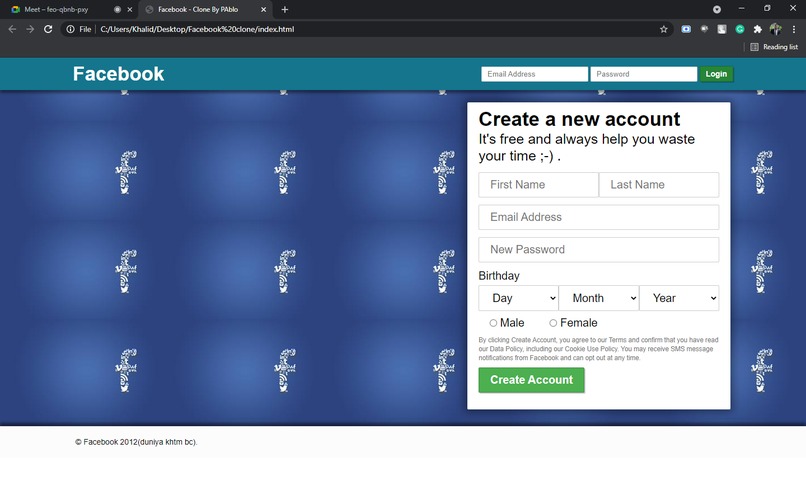Click the browser address bar URL
The height and width of the screenshot is (481, 806).
coord(197,29)
